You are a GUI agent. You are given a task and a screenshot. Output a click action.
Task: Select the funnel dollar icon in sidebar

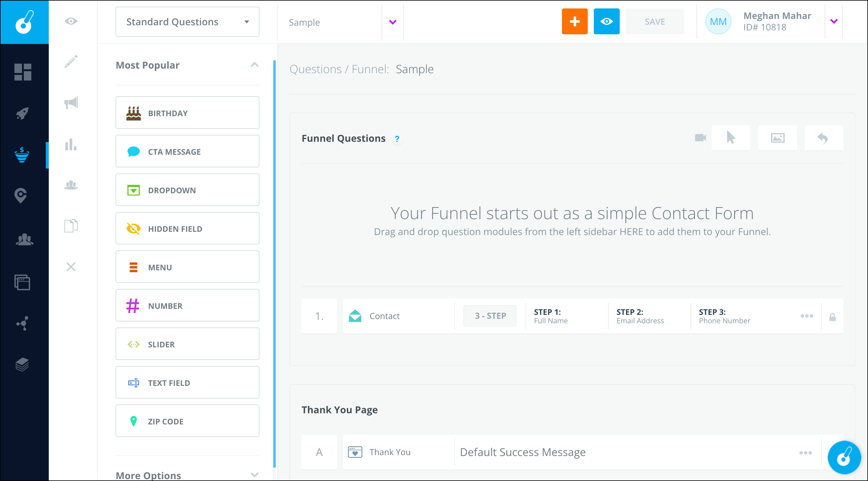(x=22, y=155)
